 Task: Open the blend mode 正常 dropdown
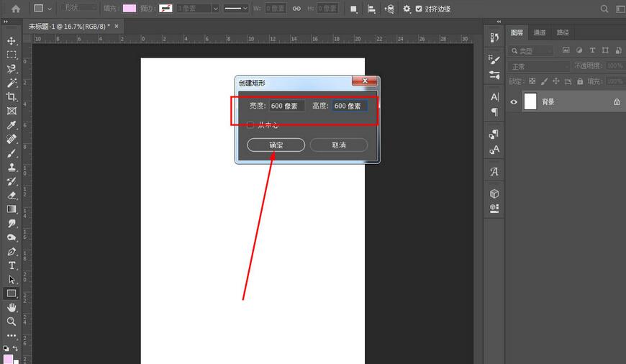[x=538, y=66]
